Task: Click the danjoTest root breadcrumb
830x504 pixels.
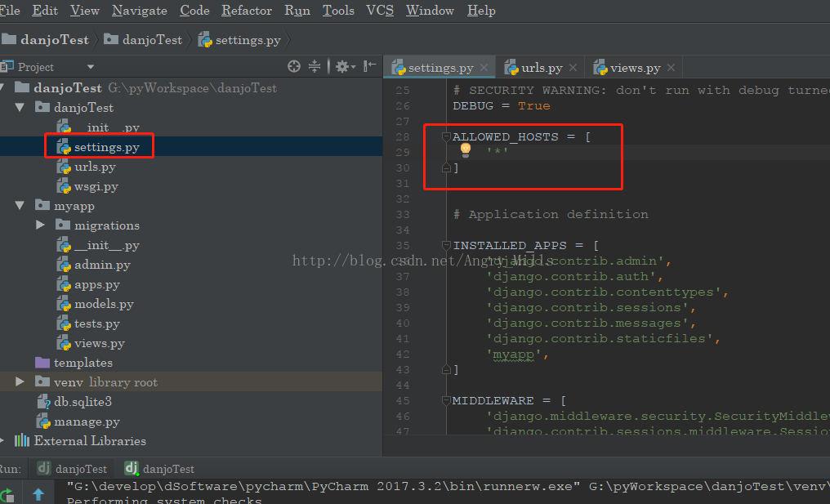Action: coord(46,40)
